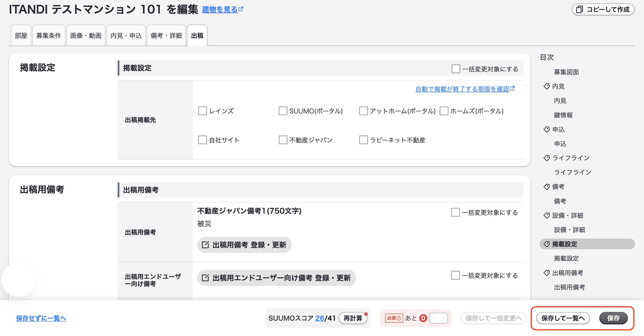Enable the レインズ checkbox
644x336 pixels.
click(x=203, y=111)
